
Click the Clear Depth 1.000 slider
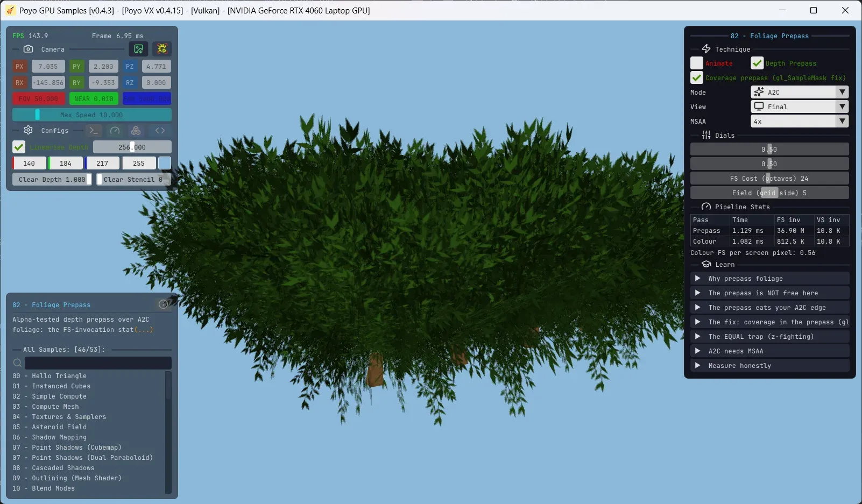pyautogui.click(x=52, y=179)
